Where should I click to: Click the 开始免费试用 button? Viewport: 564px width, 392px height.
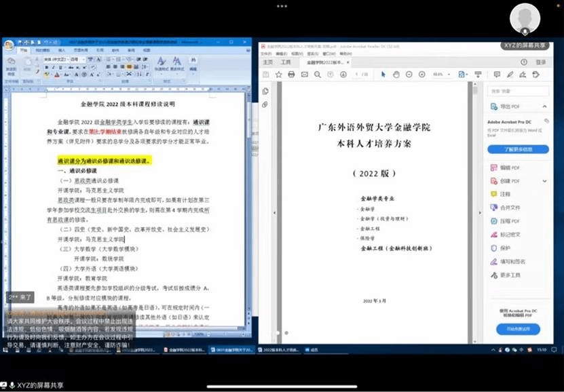[518, 330]
